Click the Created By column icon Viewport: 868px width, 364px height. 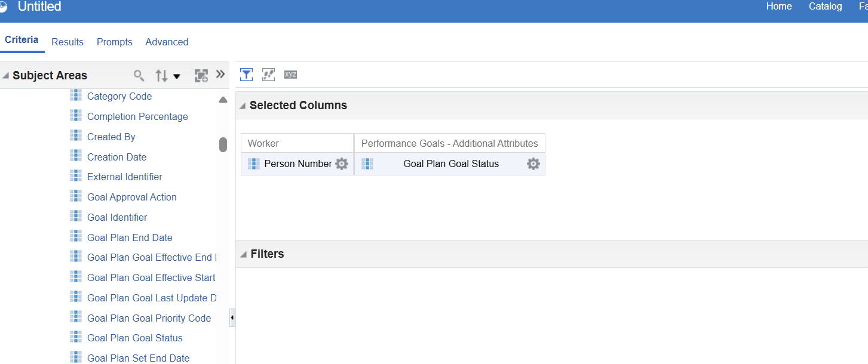coord(76,136)
